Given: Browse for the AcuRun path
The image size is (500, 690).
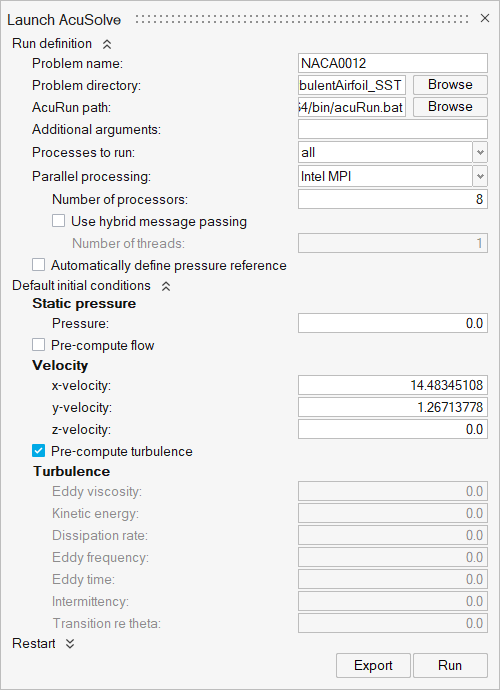Looking at the screenshot, I should click(x=450, y=106).
